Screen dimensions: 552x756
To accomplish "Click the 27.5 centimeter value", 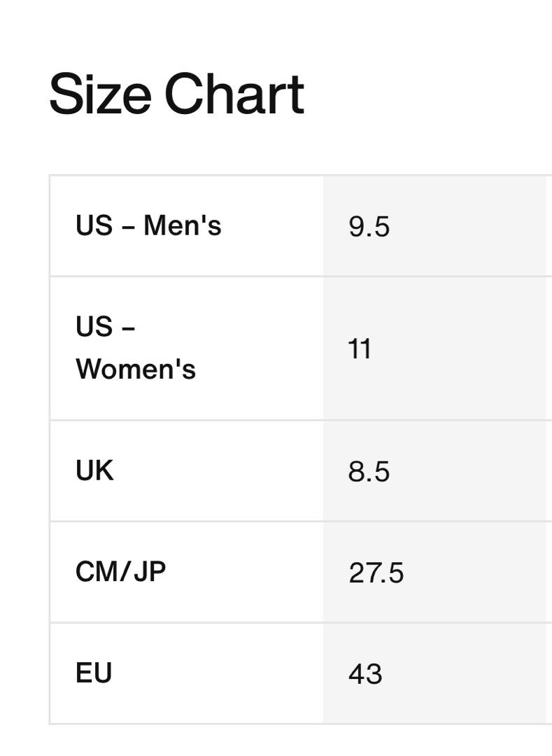I will point(376,573).
